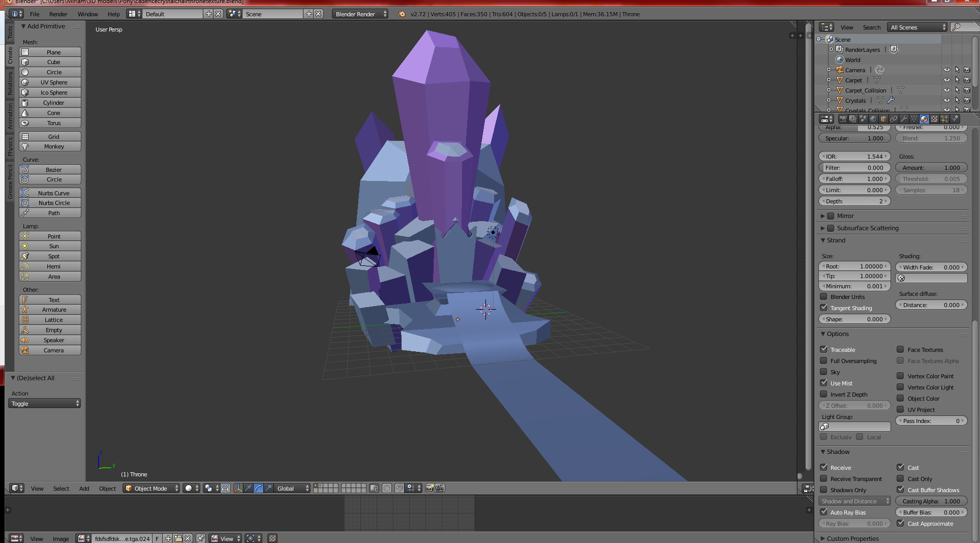Enable Full Oversampling checkbox
Screen dimensions: 980x543
point(823,360)
